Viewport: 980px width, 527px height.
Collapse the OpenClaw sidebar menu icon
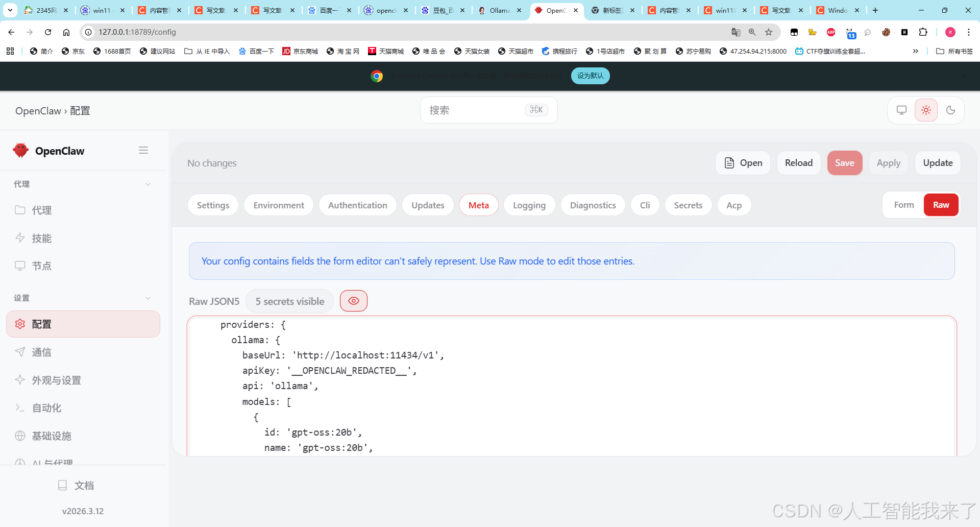(143, 150)
